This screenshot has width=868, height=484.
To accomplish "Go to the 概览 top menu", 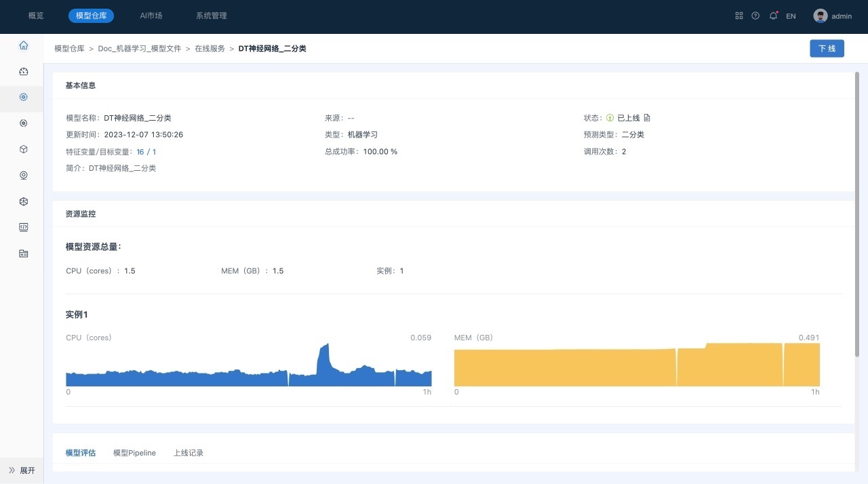I will pos(36,16).
